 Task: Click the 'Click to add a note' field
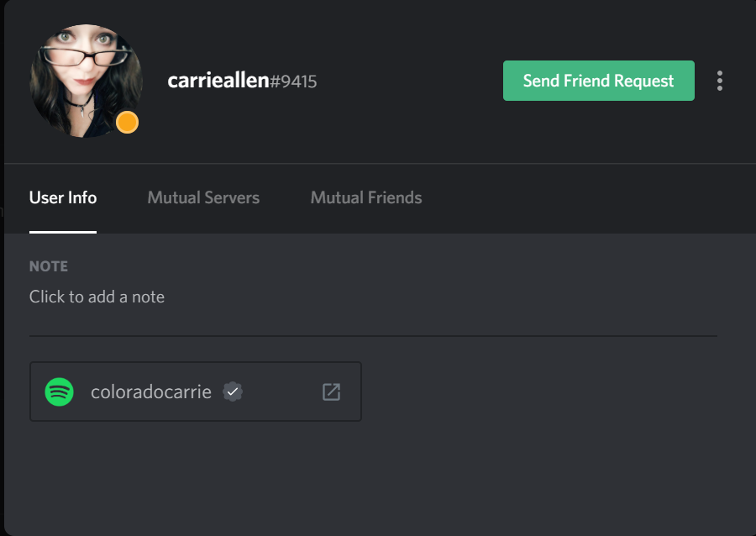click(x=97, y=297)
